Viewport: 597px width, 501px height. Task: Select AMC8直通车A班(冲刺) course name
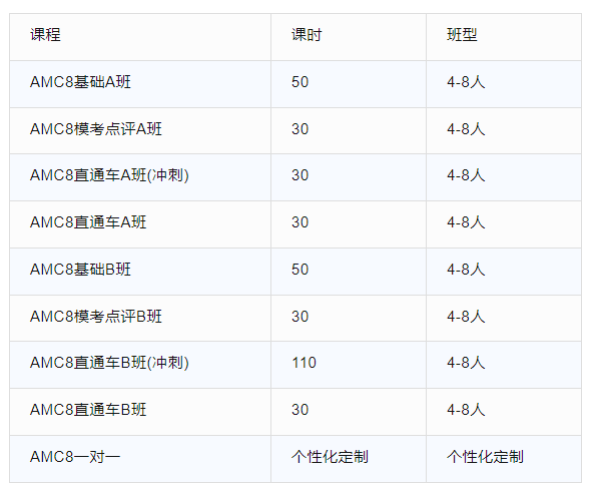109,175
